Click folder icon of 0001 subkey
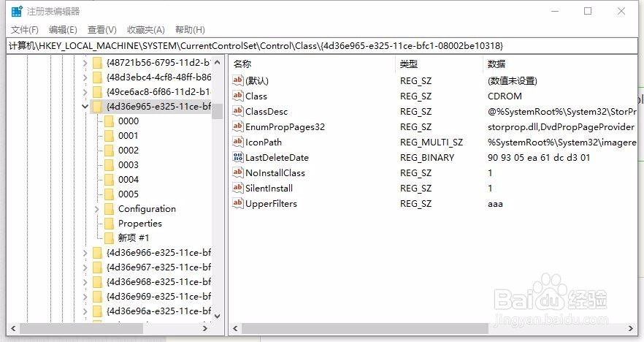 [110, 136]
